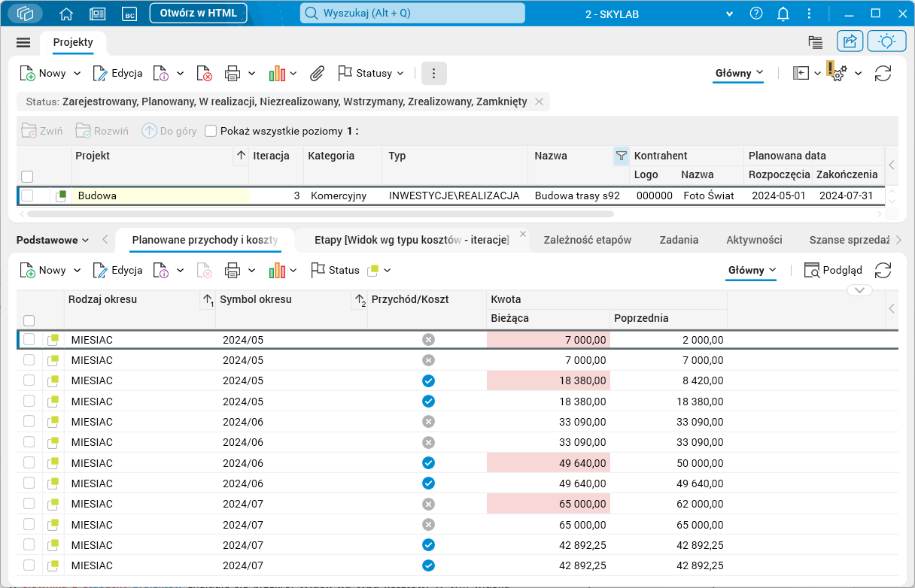The image size is (915, 588).
Task: Click the lightbulb icon button
Action: 886,41
